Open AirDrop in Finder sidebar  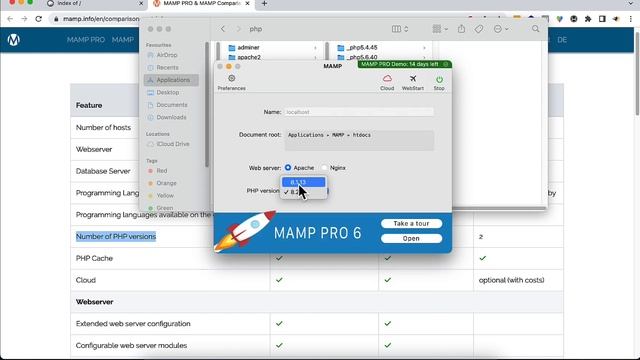click(167, 55)
